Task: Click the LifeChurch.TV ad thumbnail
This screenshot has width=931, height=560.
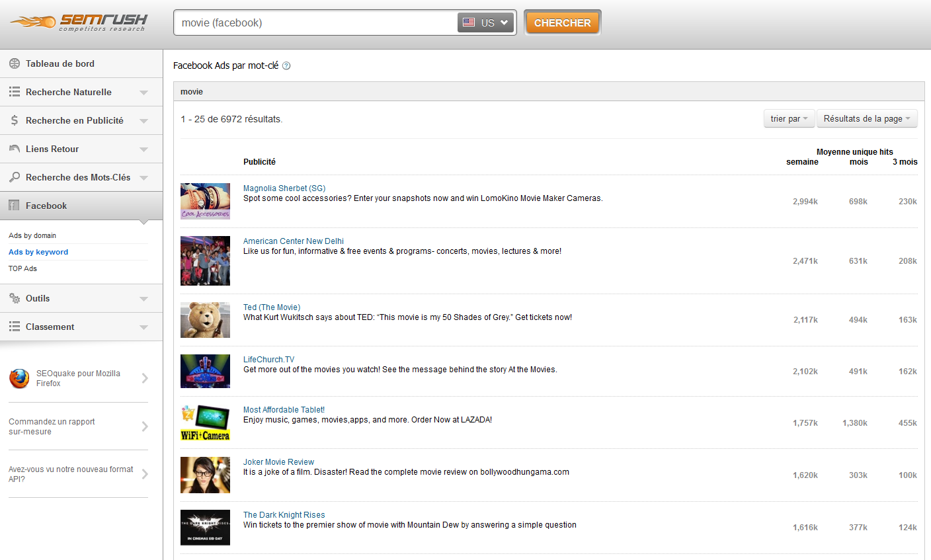Action: [x=205, y=371]
